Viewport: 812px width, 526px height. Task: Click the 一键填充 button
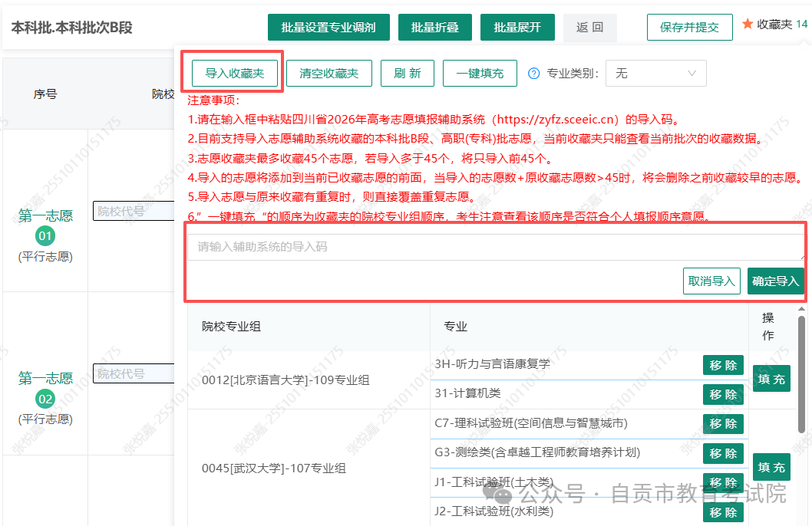[x=480, y=73]
